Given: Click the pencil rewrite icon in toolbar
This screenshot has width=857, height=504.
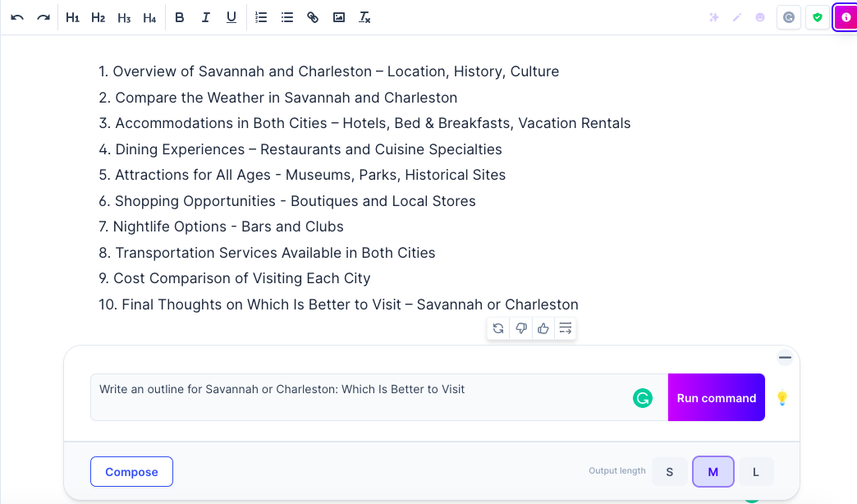Looking at the screenshot, I should (737, 17).
